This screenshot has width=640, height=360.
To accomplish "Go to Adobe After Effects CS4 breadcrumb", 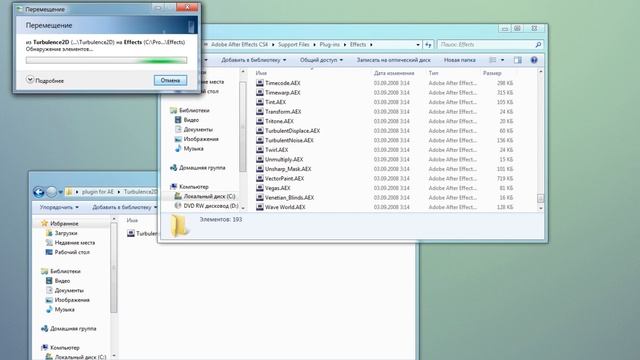I will (x=240, y=44).
